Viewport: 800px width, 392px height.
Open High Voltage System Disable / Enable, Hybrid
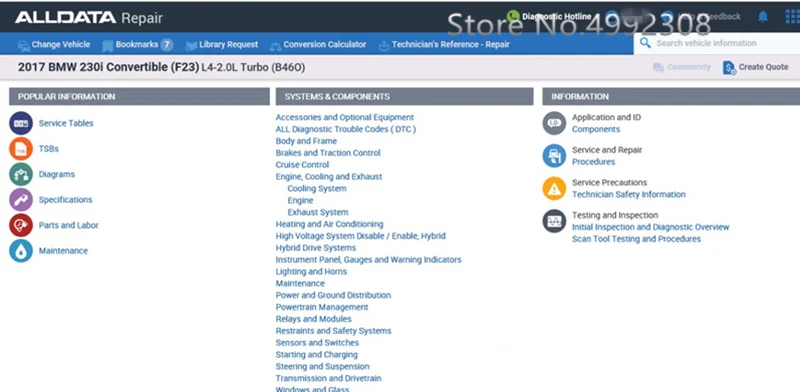(x=360, y=236)
